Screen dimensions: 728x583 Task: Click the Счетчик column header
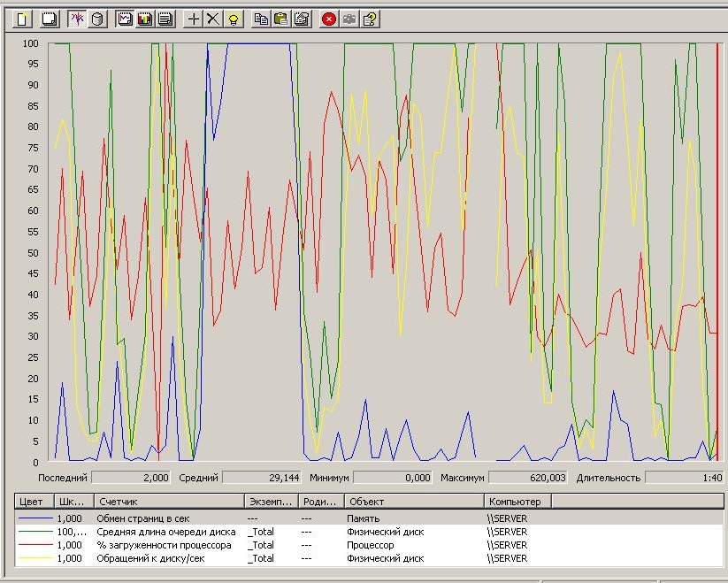(x=168, y=501)
